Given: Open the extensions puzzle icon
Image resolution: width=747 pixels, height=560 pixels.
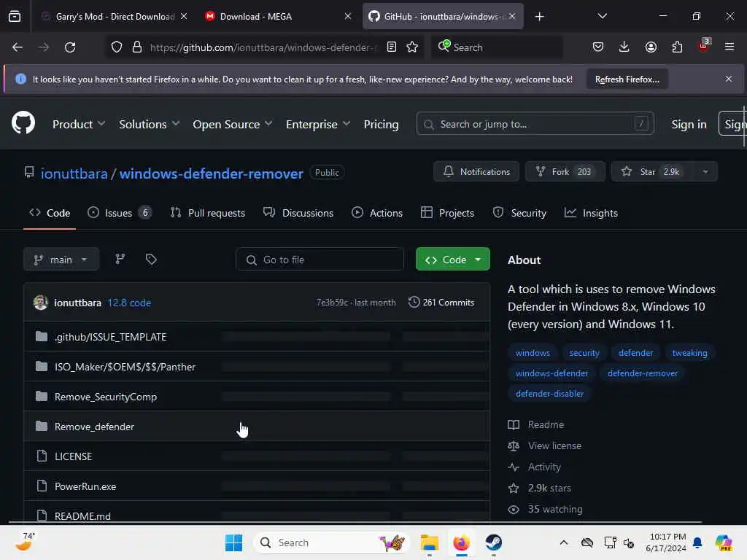Looking at the screenshot, I should [x=677, y=47].
